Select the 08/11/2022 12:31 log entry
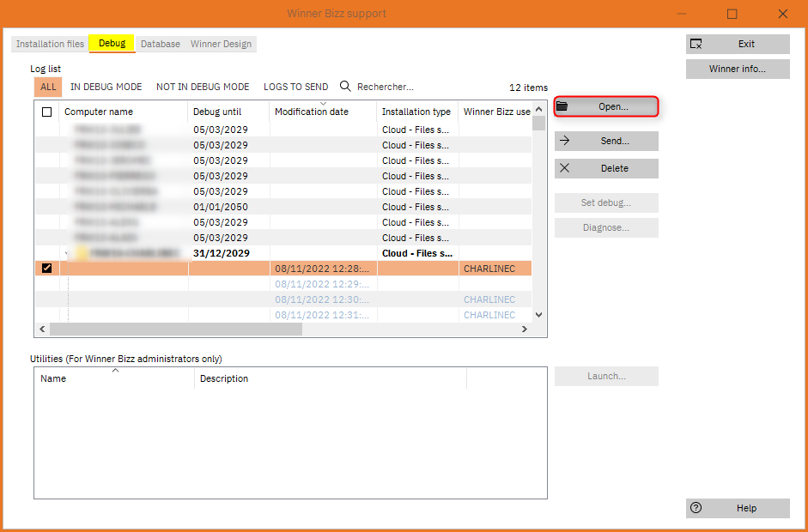This screenshot has width=808, height=532. 283,315
